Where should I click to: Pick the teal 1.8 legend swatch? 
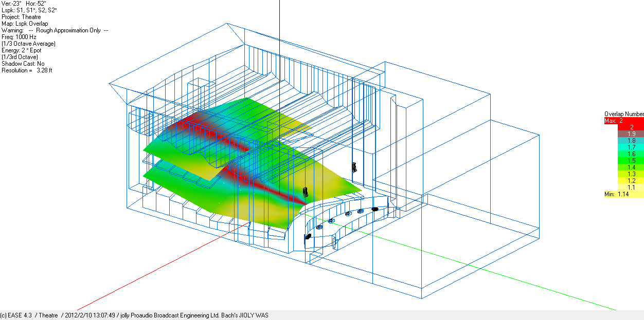point(624,140)
